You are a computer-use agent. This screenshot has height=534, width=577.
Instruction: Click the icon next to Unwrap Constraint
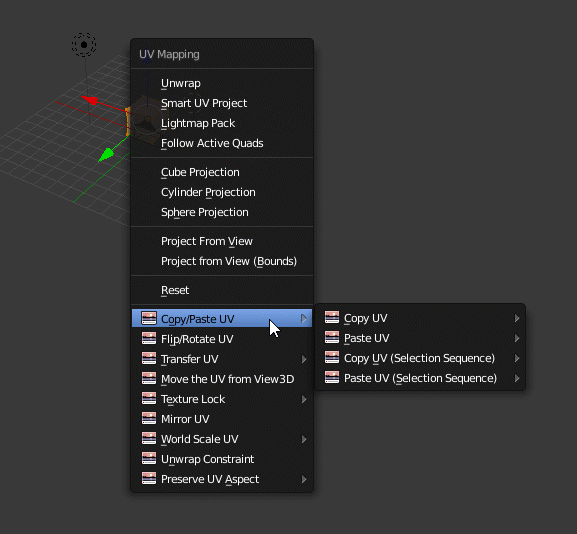149,459
